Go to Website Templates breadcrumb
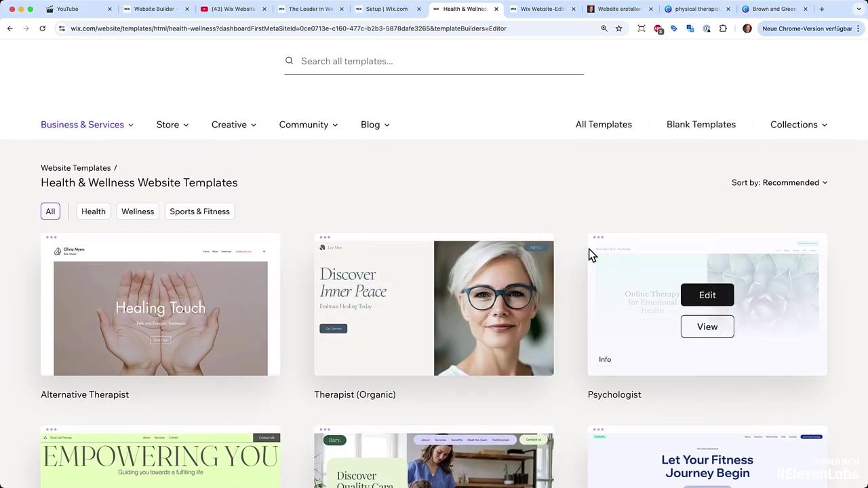 click(x=75, y=168)
